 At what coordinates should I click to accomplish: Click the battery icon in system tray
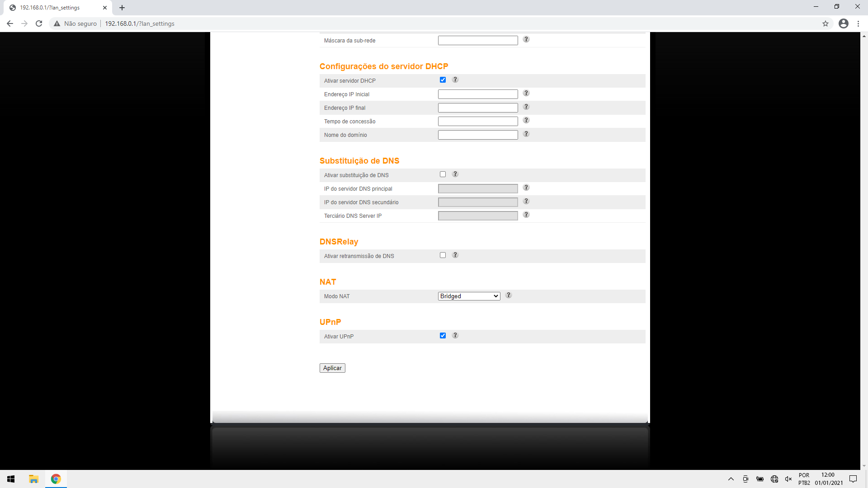[760, 479]
